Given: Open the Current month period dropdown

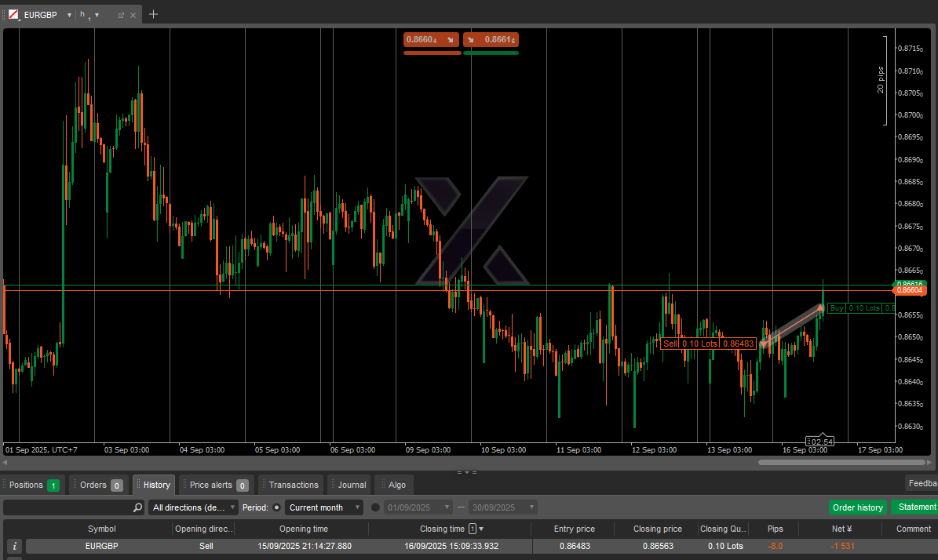Looking at the screenshot, I should coord(324,507).
